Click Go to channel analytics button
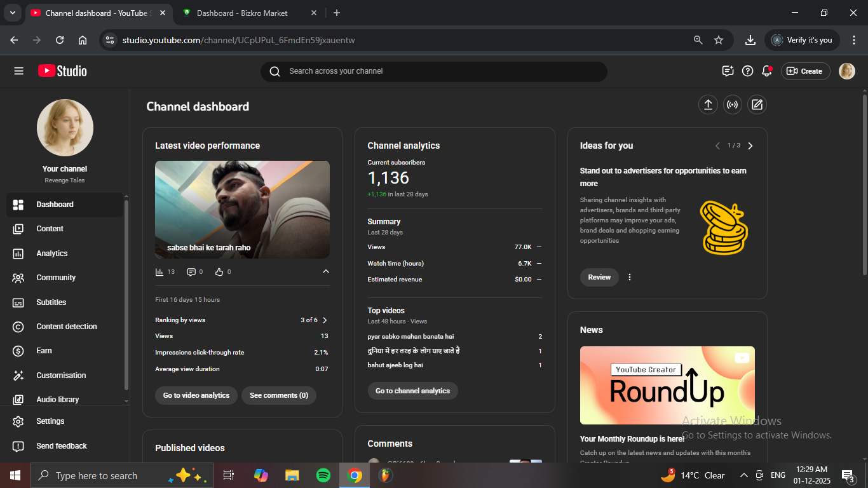 [x=412, y=391]
